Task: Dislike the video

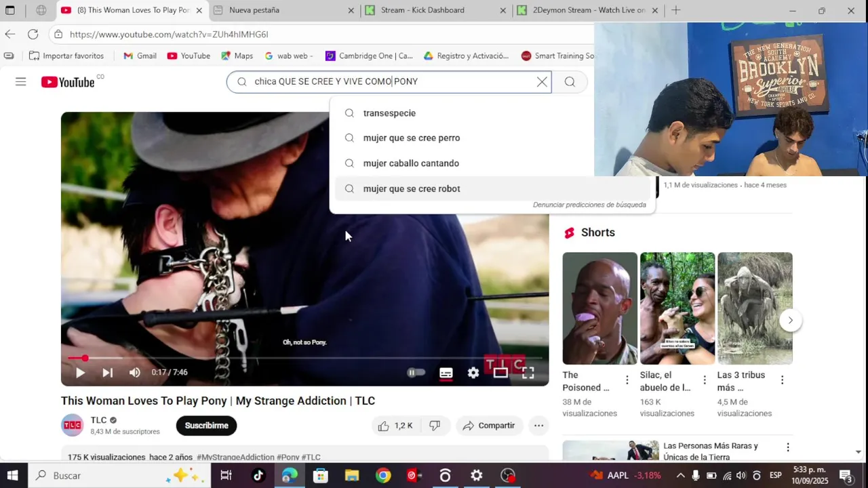Action: [435, 426]
